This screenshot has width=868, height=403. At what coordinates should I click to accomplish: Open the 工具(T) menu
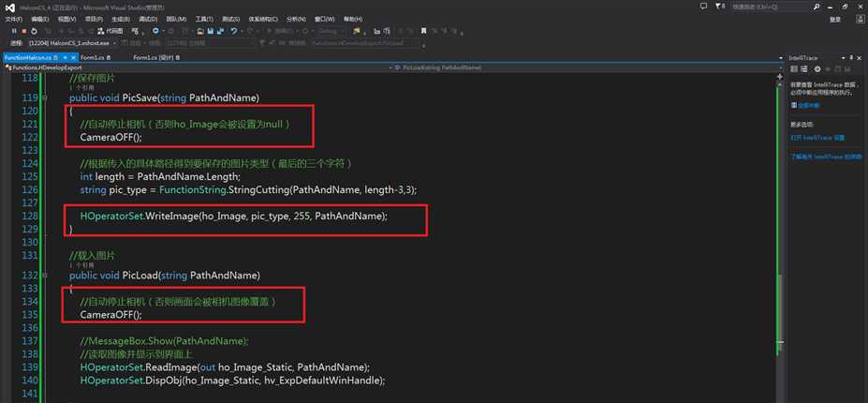tap(204, 19)
